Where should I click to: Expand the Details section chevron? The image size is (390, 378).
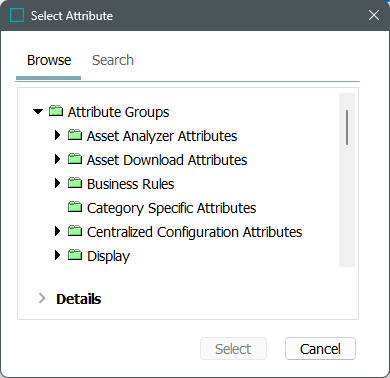42,298
